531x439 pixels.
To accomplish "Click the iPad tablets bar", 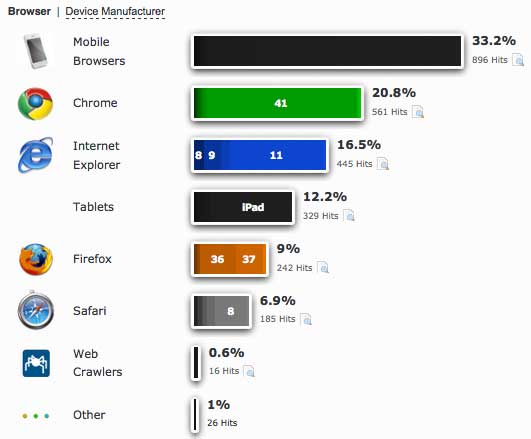I will click(243, 207).
